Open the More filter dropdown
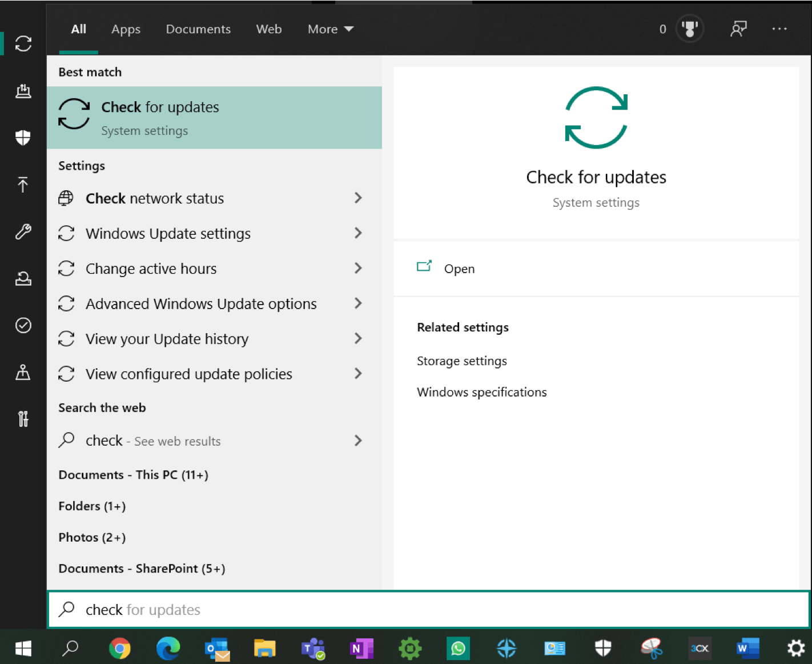 point(330,29)
